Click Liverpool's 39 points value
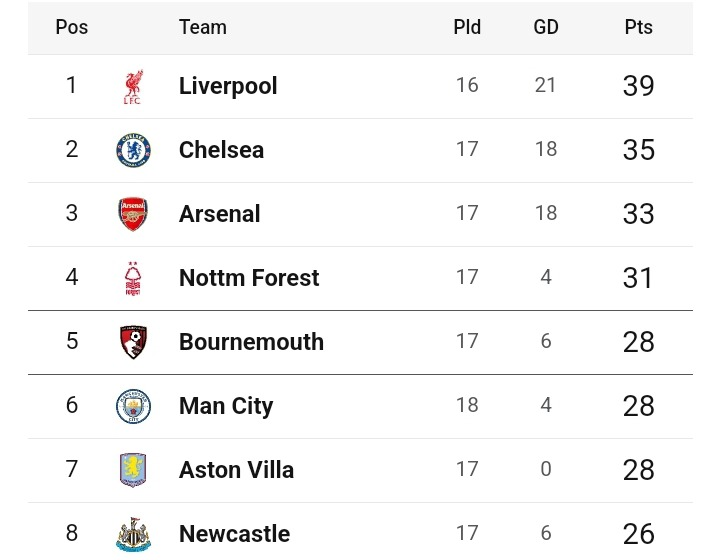 (x=638, y=86)
